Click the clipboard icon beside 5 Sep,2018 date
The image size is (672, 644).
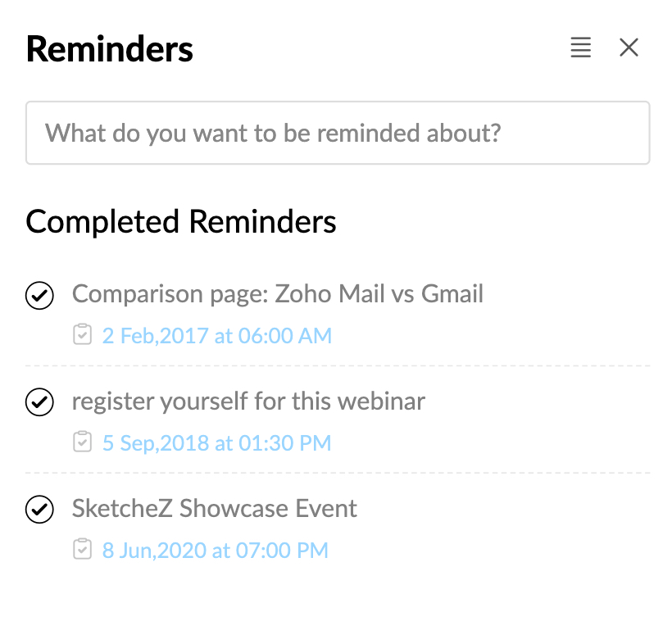click(x=82, y=442)
